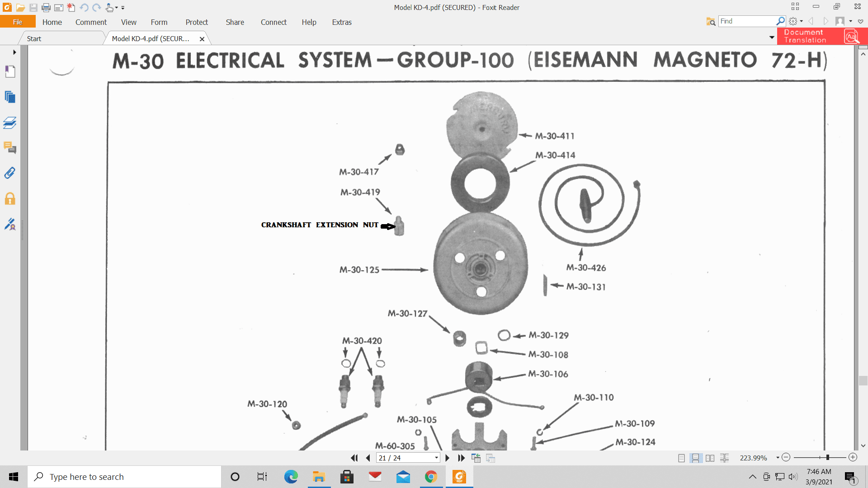Image resolution: width=868 pixels, height=488 pixels.
Task: Click the Save floppy disk icon
Action: [x=33, y=8]
